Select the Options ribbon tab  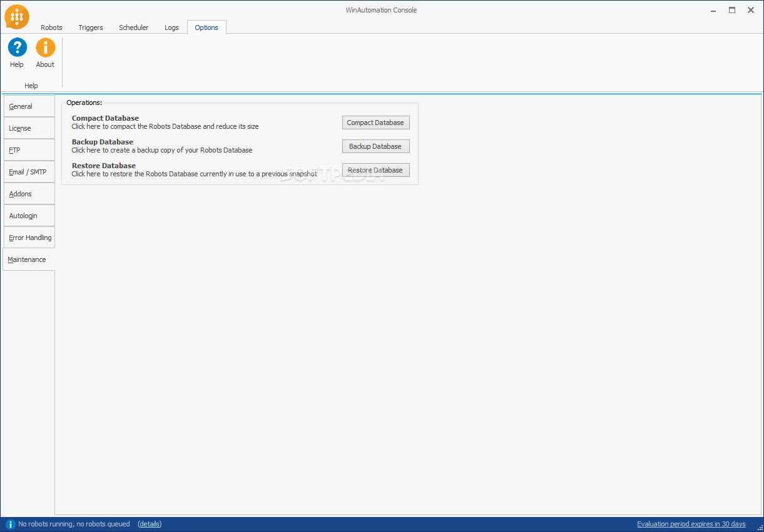click(206, 28)
